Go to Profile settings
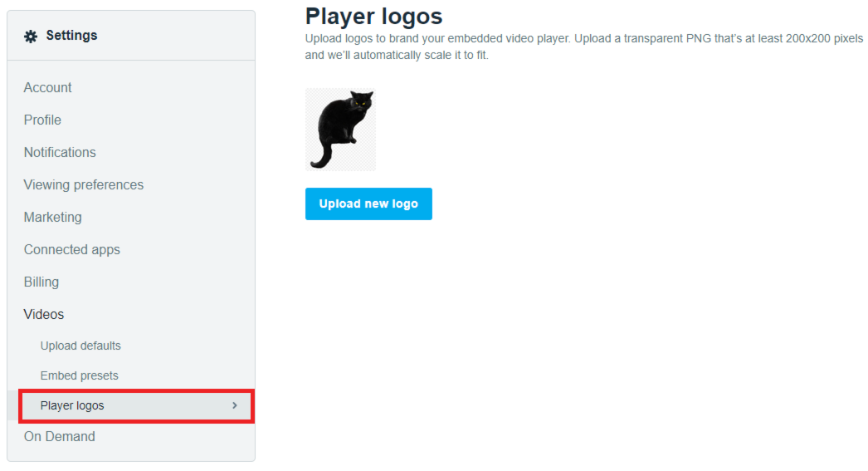This screenshot has height=471, width=868. [x=42, y=120]
